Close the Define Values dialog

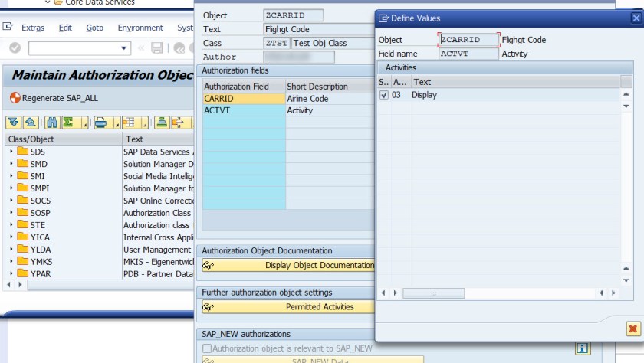[636, 18]
